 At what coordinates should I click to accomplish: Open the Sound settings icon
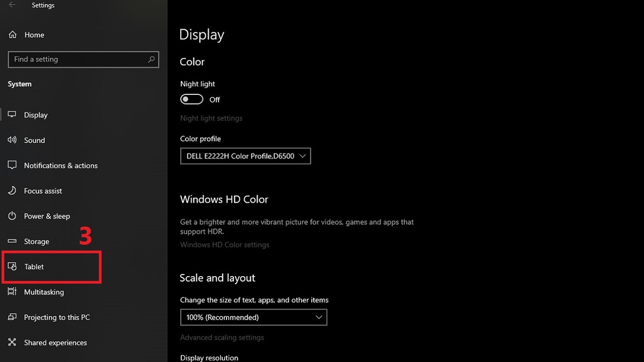12,140
